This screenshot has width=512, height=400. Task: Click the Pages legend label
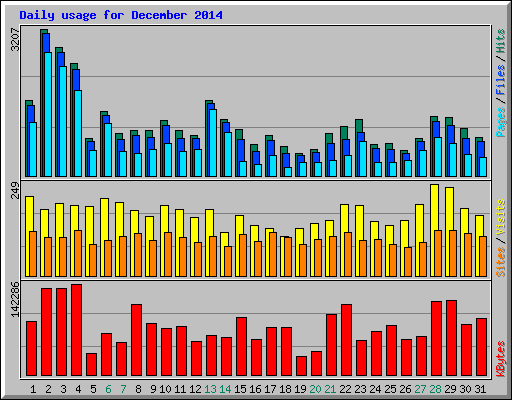point(501,122)
